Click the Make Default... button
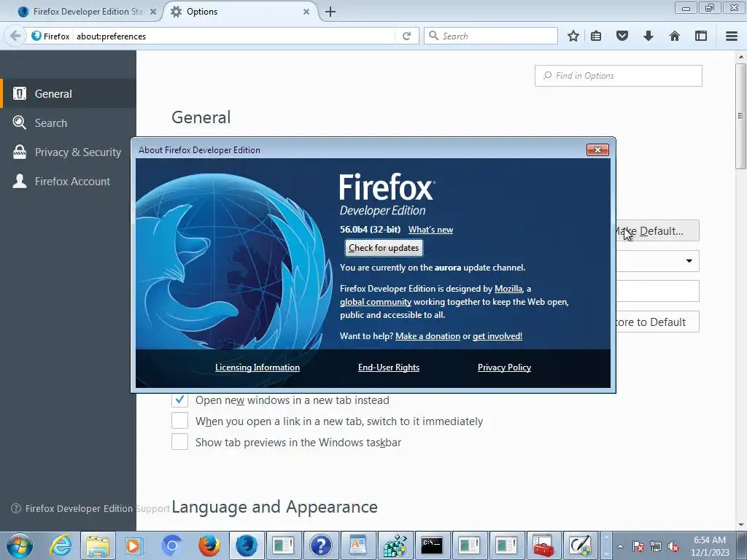747x560 pixels. tap(657, 231)
